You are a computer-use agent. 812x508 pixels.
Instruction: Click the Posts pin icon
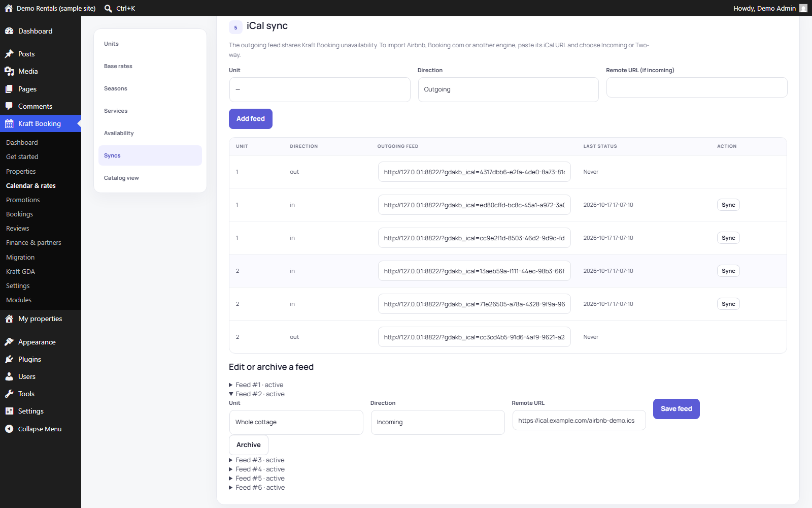[9, 54]
